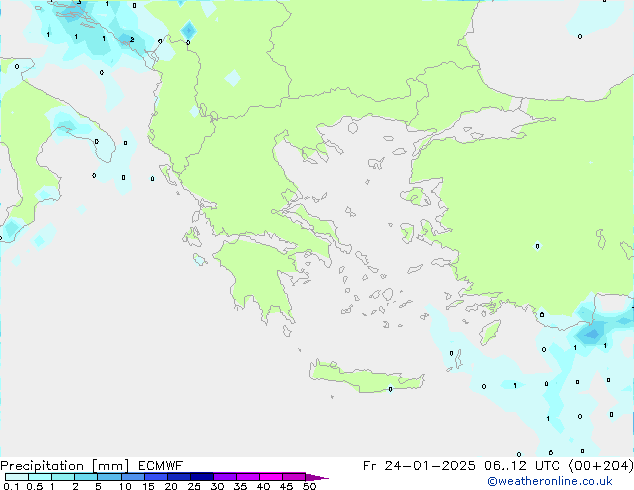
Task: Choose the 20–25 mm legend swatch
Action: (x=179, y=477)
